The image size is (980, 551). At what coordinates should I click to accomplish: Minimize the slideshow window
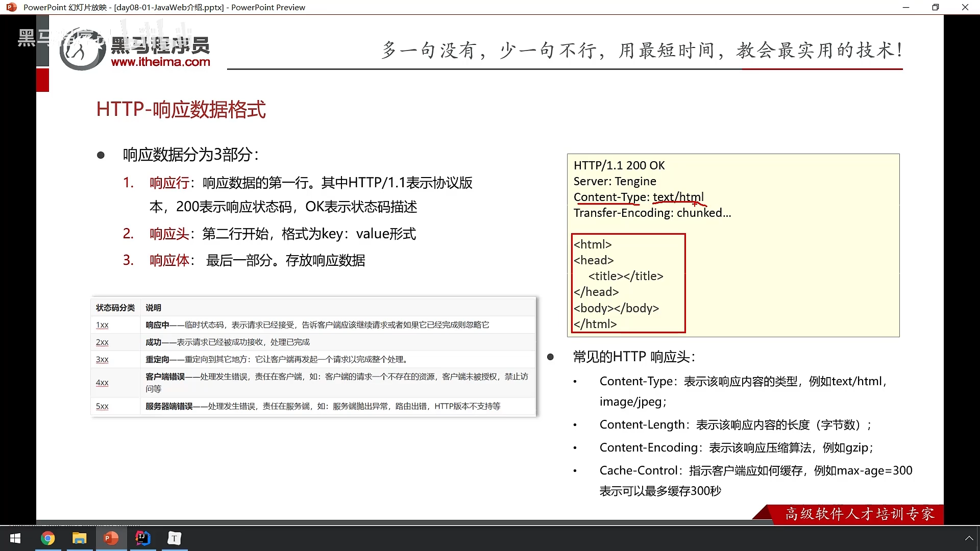click(906, 7)
